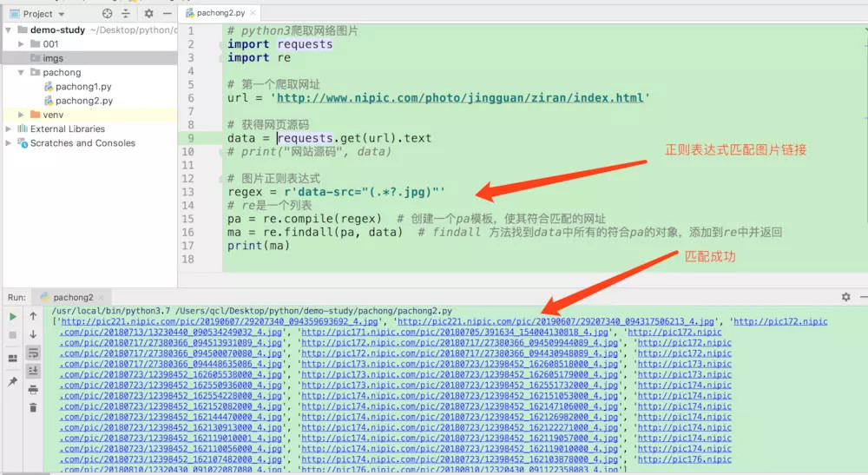This screenshot has height=475, width=868.
Task: Clear console output with trash icon
Action: coord(33,407)
